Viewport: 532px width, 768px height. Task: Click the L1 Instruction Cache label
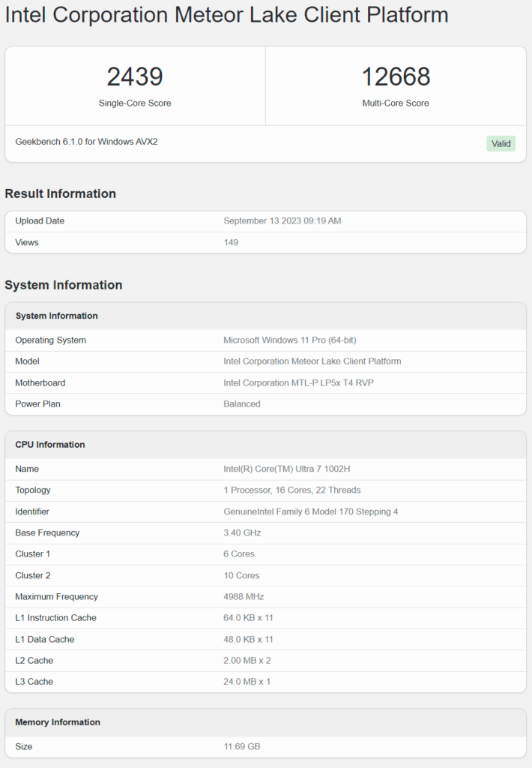click(55, 618)
